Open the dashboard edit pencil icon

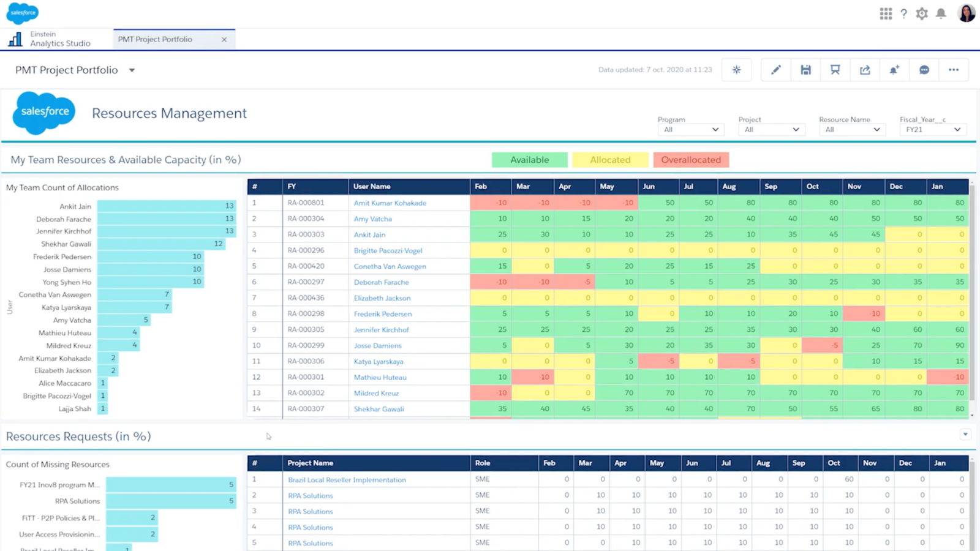click(775, 70)
